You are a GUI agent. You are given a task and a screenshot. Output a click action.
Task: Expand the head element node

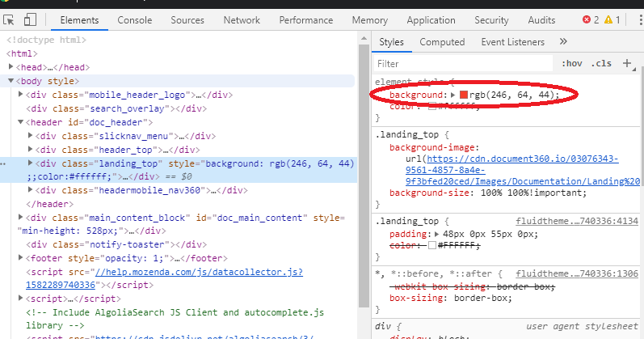point(11,66)
